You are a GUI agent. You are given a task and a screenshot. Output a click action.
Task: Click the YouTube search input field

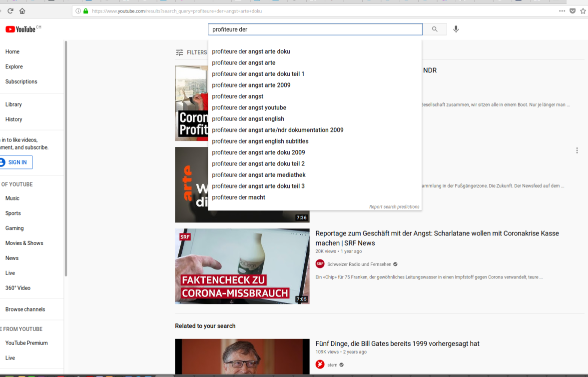point(315,29)
